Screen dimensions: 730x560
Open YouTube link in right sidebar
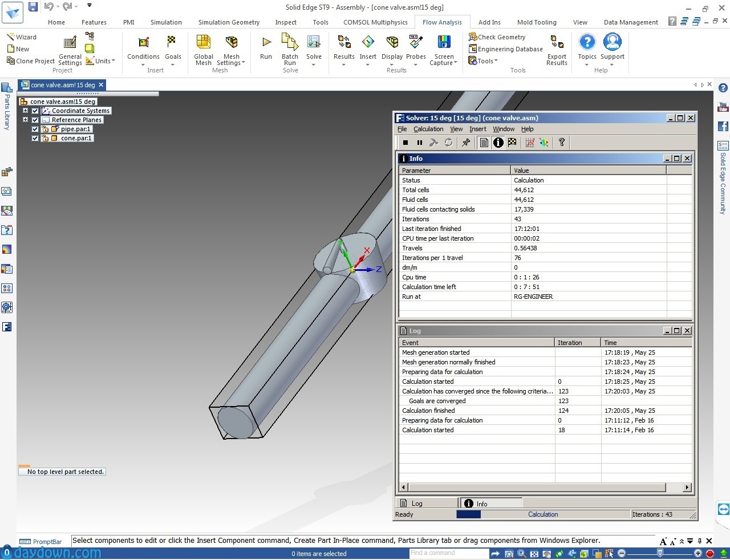[723, 107]
